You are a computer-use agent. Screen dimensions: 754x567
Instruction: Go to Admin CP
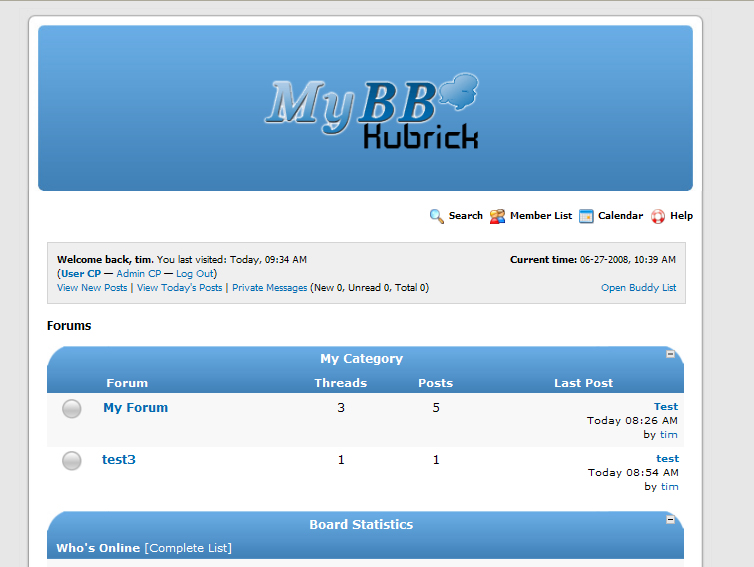click(x=138, y=274)
